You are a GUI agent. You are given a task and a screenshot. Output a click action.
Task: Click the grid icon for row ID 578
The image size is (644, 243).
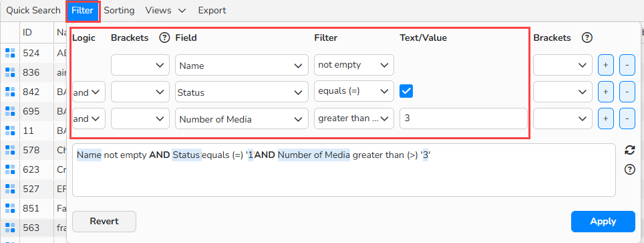coord(10,150)
